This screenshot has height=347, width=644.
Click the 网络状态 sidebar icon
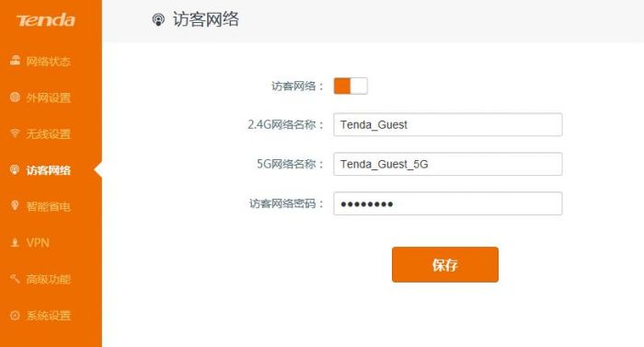click(x=16, y=61)
